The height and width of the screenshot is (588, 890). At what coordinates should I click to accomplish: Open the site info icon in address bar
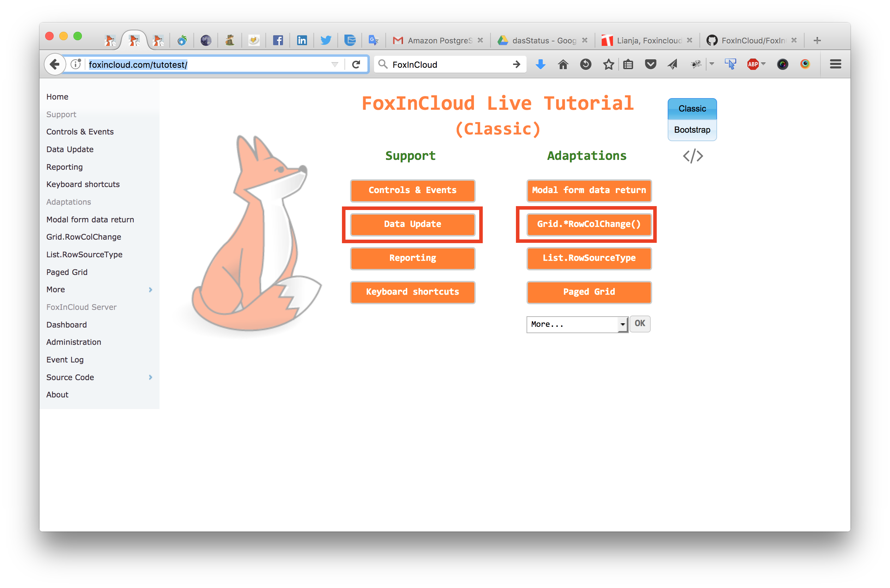point(76,65)
